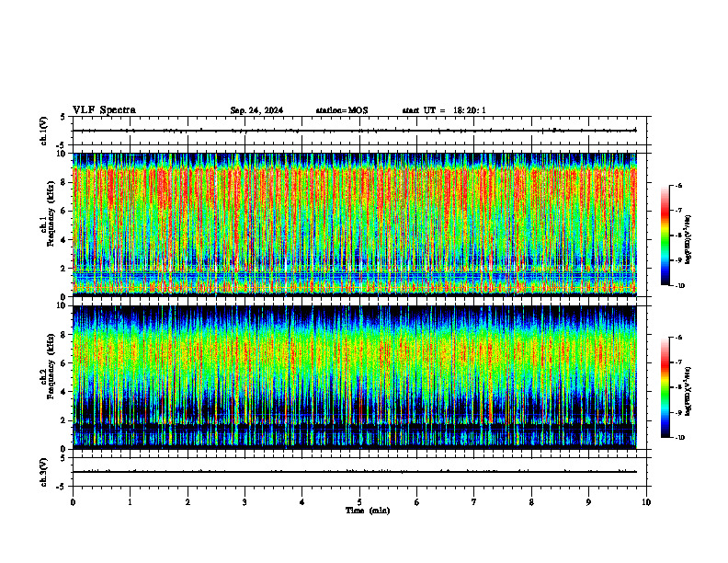Click the log(PSD) label beside ch.2 colorbar
Viewport: 728px width, 563px height.
click(x=688, y=391)
